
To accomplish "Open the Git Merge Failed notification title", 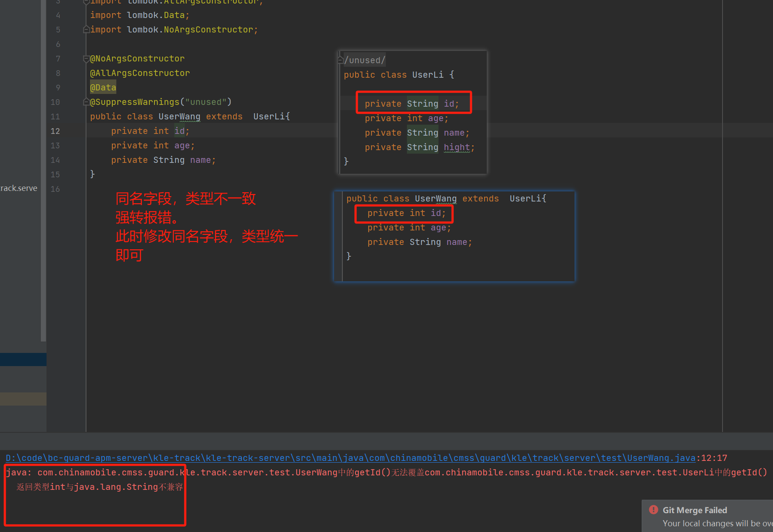I will [695, 510].
